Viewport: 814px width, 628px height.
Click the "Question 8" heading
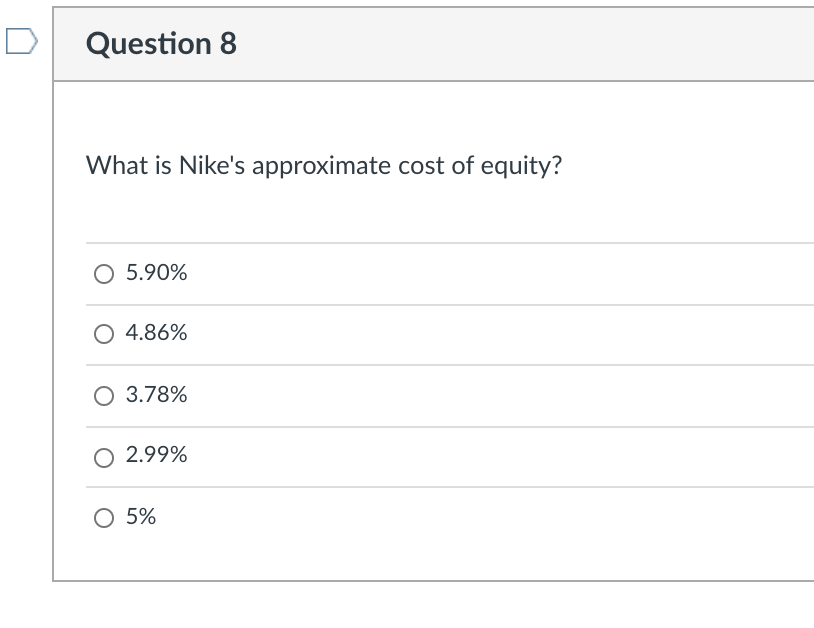point(161,44)
